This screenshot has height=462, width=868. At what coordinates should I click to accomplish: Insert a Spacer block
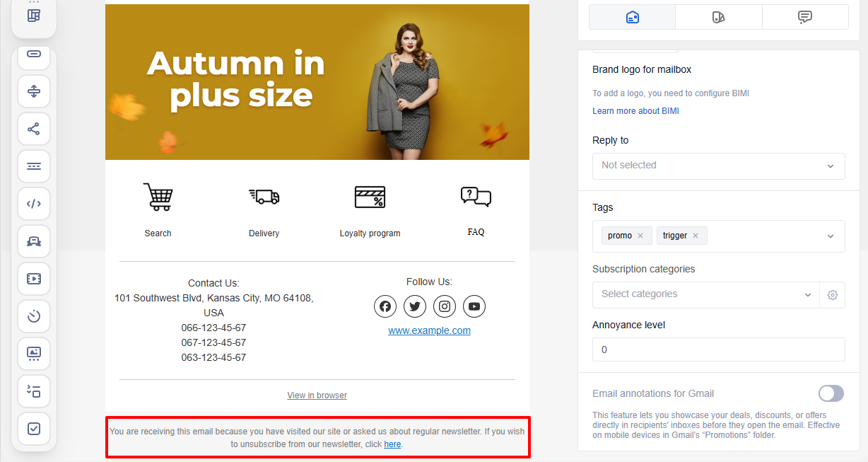tap(34, 91)
